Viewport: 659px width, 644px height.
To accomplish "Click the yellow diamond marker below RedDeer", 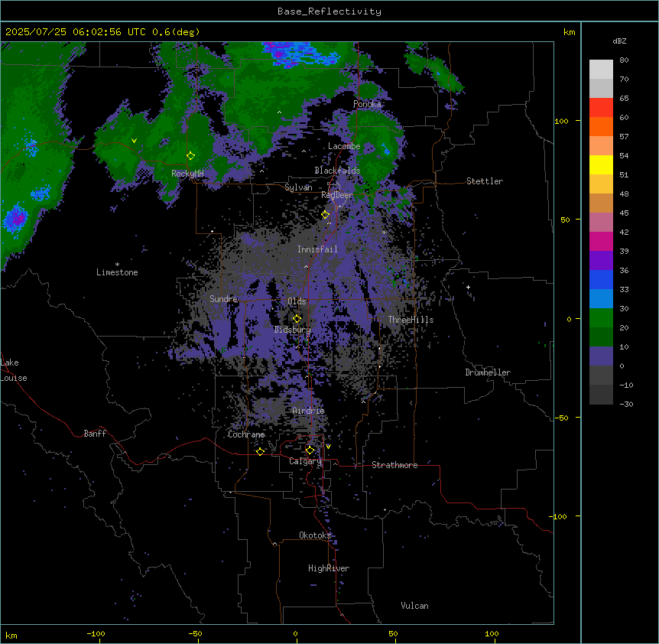I will point(325,215).
